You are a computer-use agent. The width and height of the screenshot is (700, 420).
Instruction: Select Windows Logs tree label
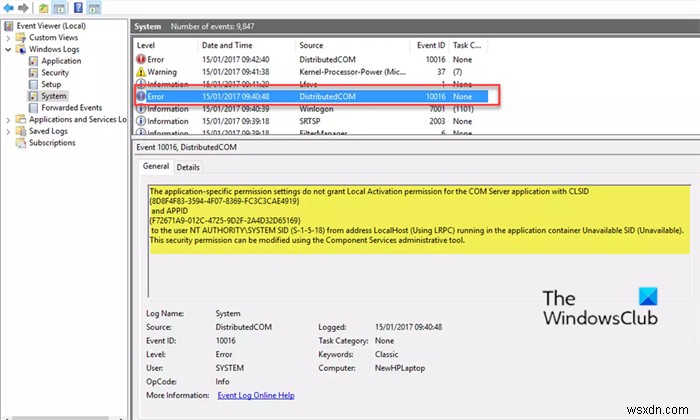pos(54,49)
